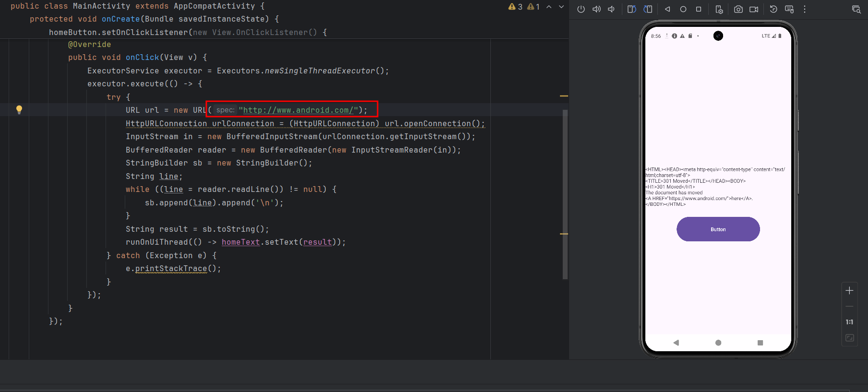Image resolution: width=868 pixels, height=392 pixels.
Task: Click the weak warnings indicator showing 1
Action: pyautogui.click(x=534, y=7)
